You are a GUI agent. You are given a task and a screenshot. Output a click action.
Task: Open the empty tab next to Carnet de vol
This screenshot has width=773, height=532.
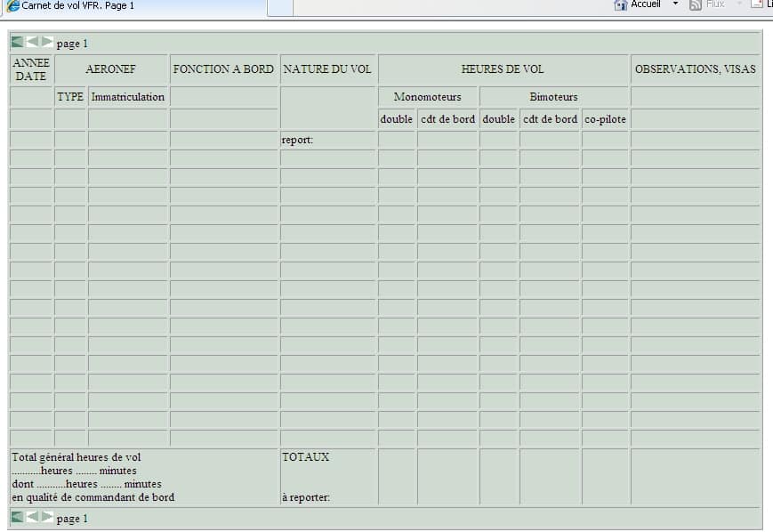[280, 5]
